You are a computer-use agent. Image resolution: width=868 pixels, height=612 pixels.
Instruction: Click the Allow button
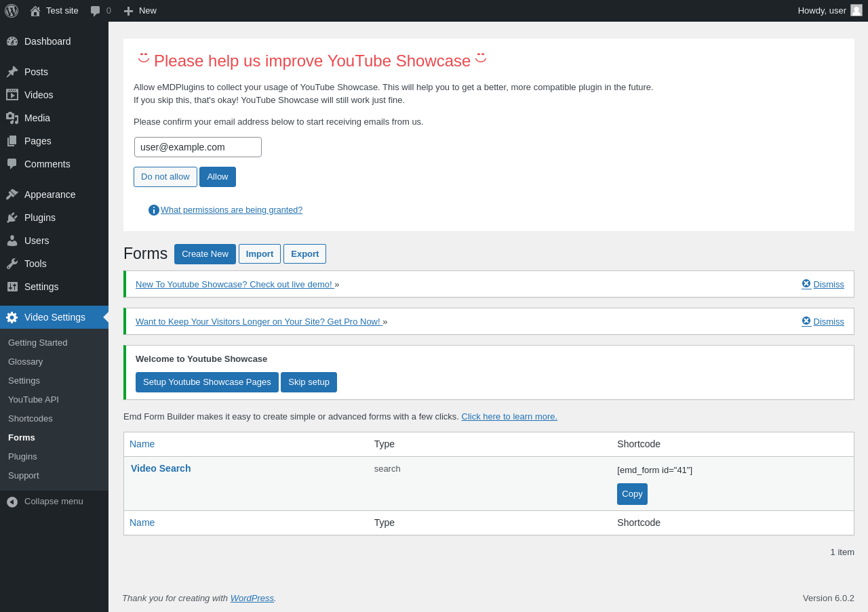coord(218,177)
